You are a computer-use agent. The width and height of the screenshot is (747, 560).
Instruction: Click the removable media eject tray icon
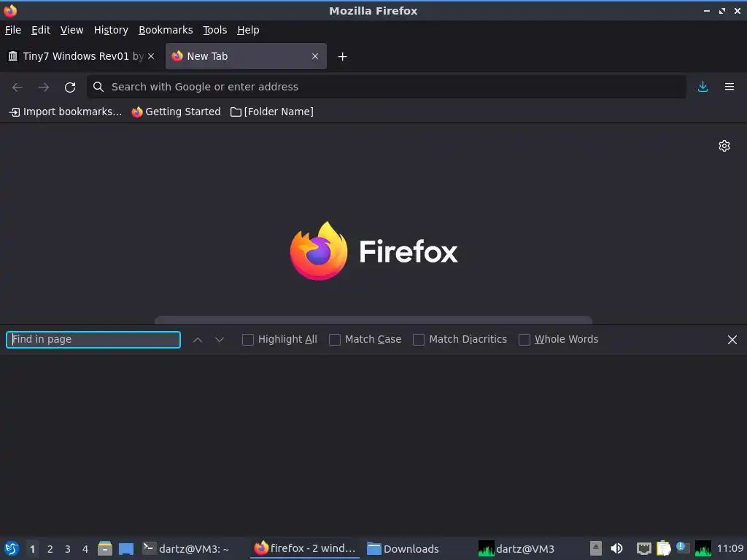pos(596,548)
